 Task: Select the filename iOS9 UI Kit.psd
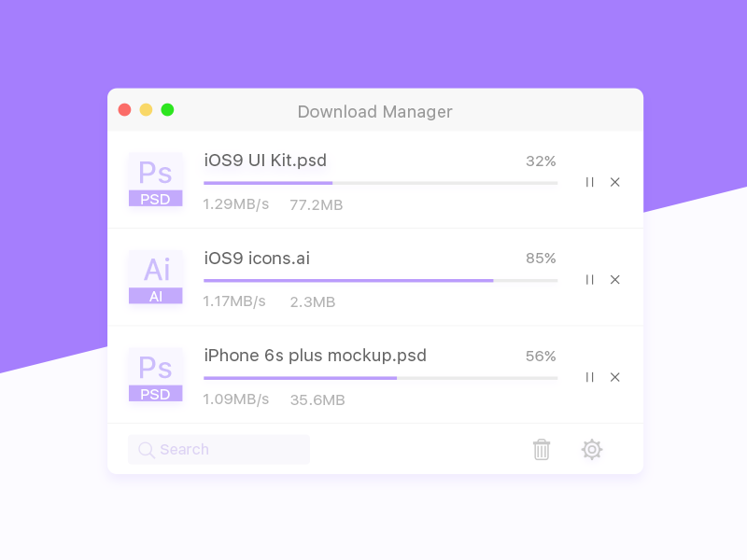[265, 161]
